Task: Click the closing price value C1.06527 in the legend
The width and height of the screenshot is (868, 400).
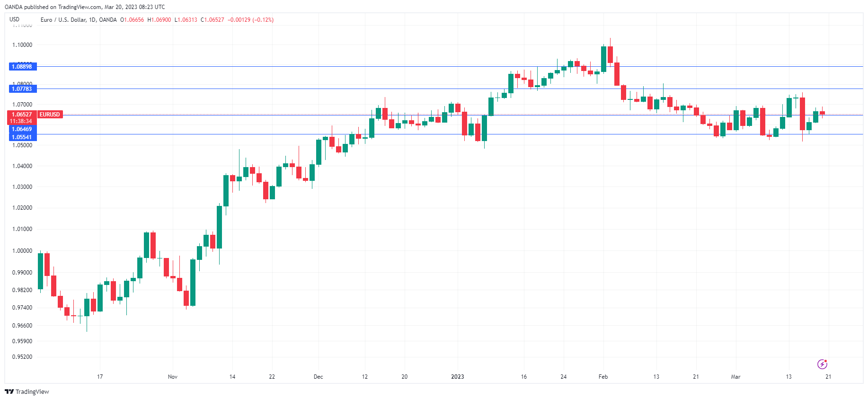Action: coord(213,20)
